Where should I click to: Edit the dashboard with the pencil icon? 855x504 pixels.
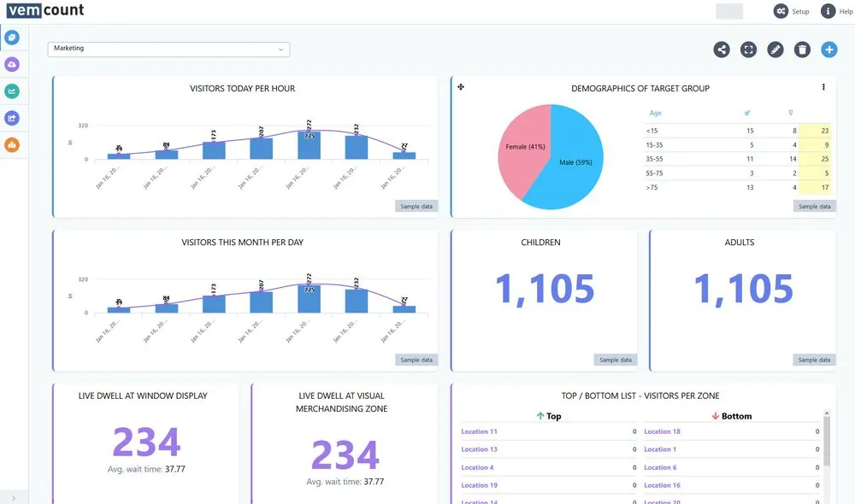click(x=775, y=50)
